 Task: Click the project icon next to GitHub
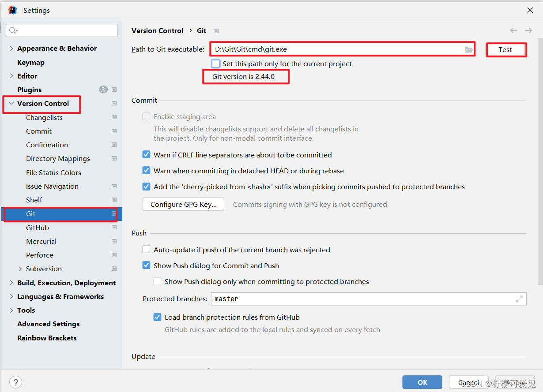tap(114, 228)
